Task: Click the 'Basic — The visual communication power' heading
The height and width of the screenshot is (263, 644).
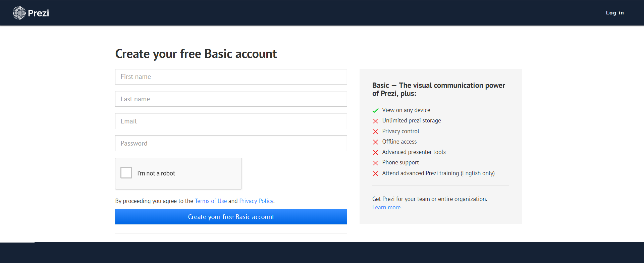Action: (438, 89)
